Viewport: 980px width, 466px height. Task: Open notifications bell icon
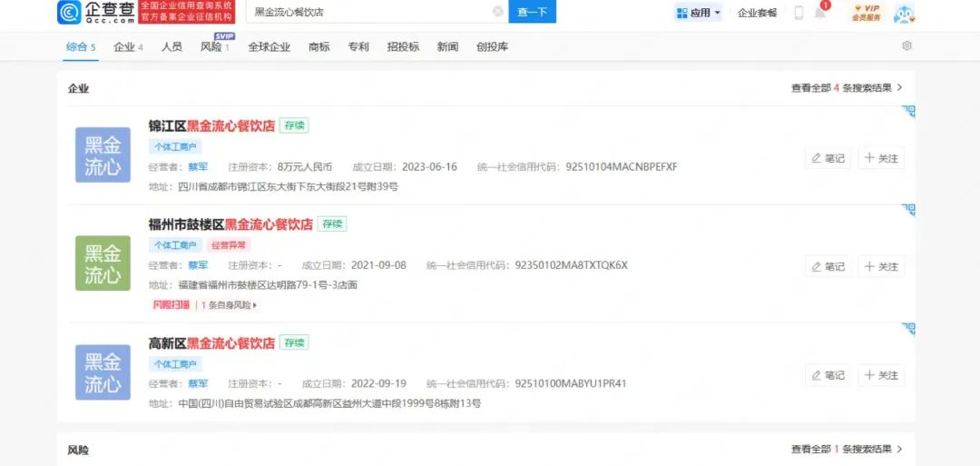pyautogui.click(x=820, y=13)
